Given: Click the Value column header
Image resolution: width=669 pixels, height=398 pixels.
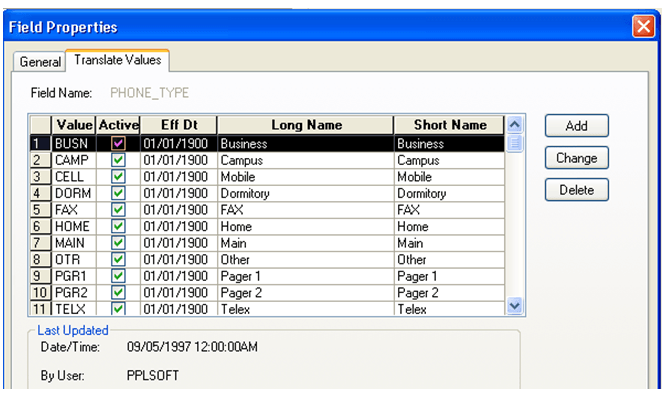Looking at the screenshot, I should [x=74, y=125].
